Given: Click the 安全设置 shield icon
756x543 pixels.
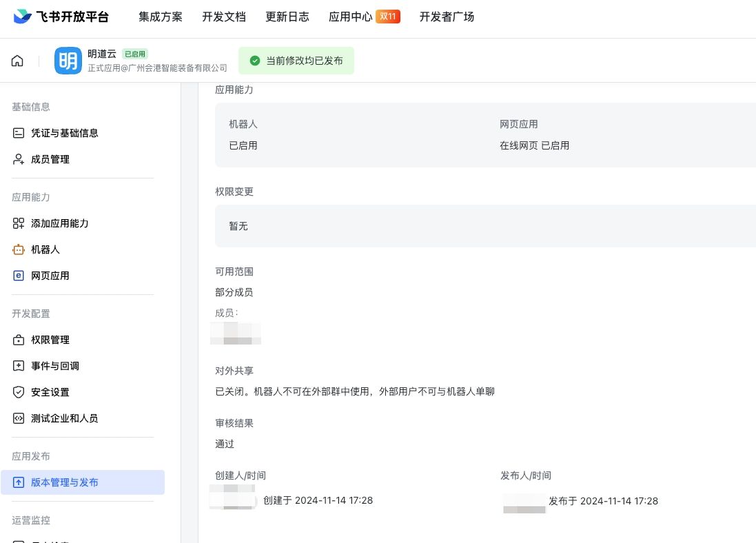Looking at the screenshot, I should (19, 392).
